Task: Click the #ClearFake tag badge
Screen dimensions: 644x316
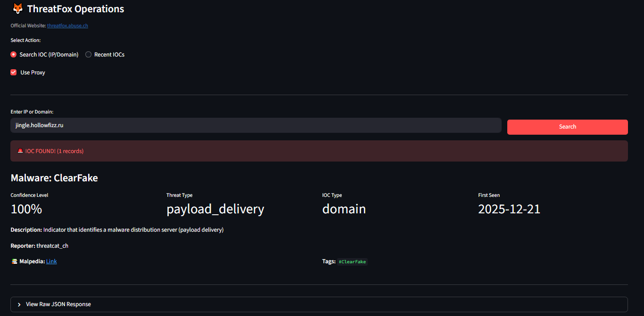Action: (352, 262)
